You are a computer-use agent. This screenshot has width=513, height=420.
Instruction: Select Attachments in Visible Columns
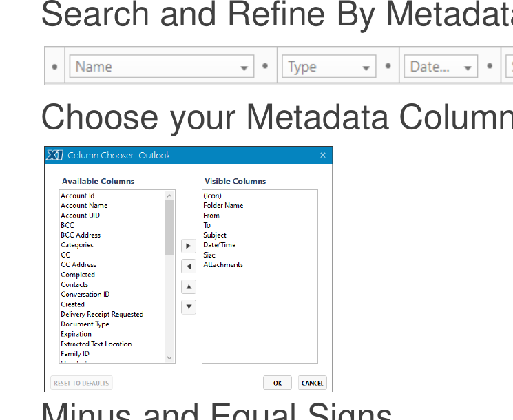click(223, 264)
